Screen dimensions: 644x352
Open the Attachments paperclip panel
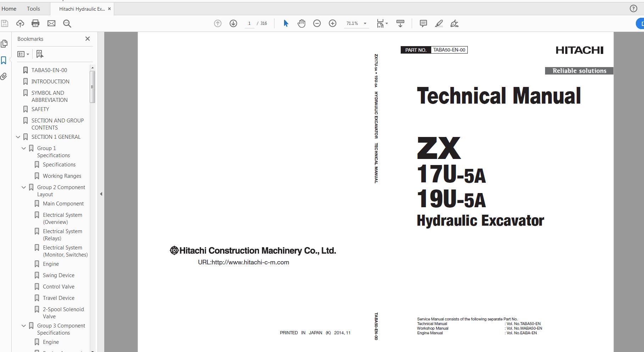point(4,76)
